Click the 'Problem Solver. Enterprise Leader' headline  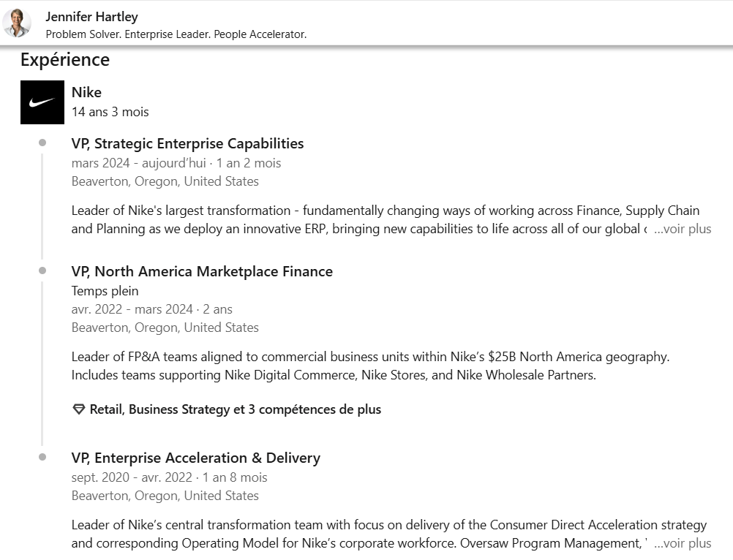[x=176, y=34]
